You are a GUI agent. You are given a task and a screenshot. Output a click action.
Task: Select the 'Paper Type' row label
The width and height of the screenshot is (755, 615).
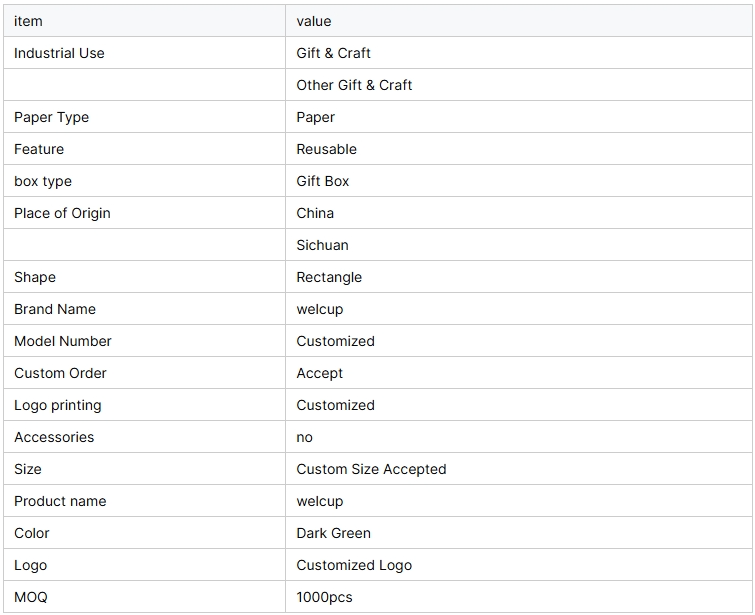[51, 117]
